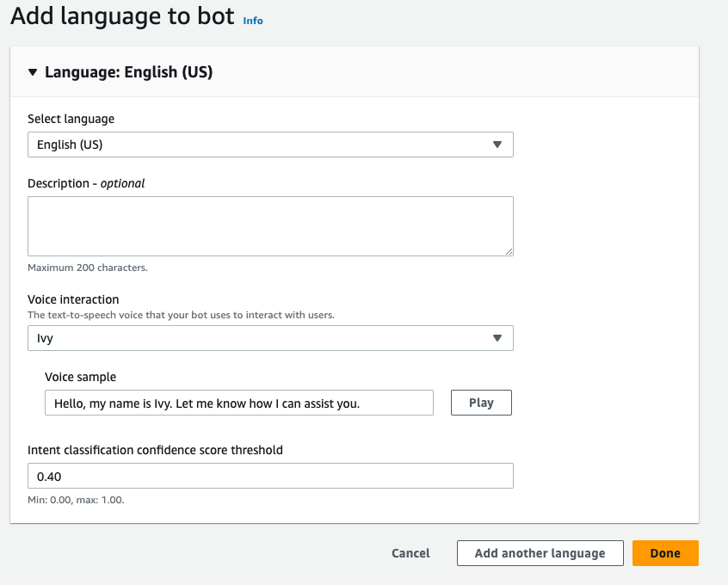Screen dimensions: 728x585
Task: Play the Ivy voice sample
Action: [481, 403]
